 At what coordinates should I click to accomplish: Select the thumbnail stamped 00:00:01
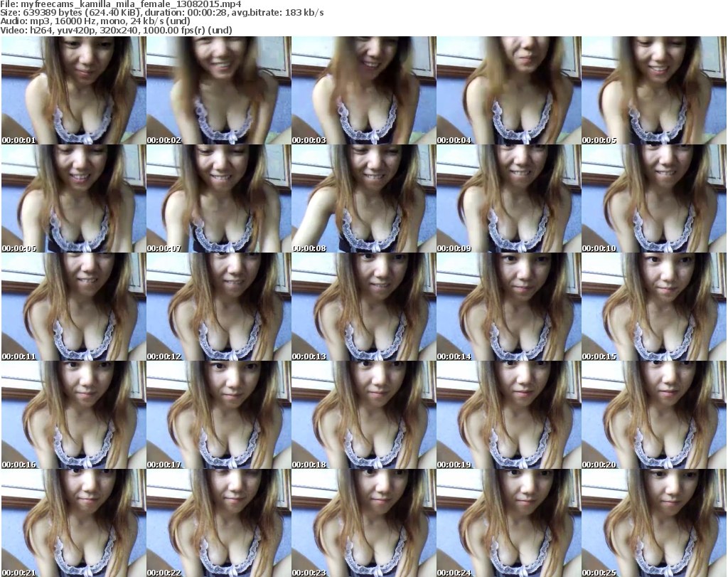pos(74,90)
